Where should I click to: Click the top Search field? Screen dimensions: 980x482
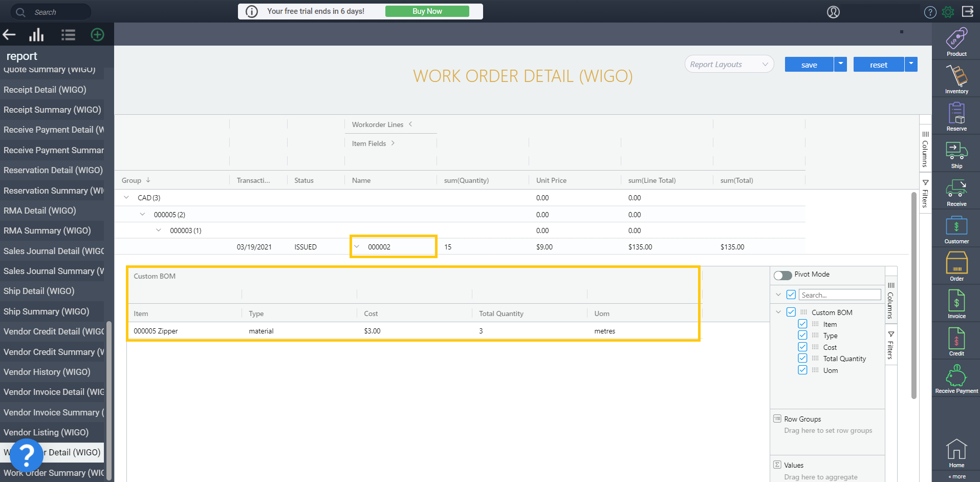tap(51, 12)
